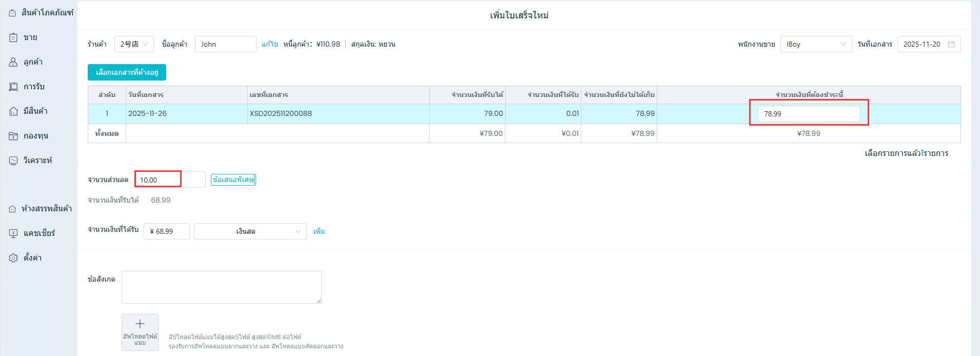Click the add (เพิ่ม) payment link
Screen dimensions: 980x356
(319, 231)
